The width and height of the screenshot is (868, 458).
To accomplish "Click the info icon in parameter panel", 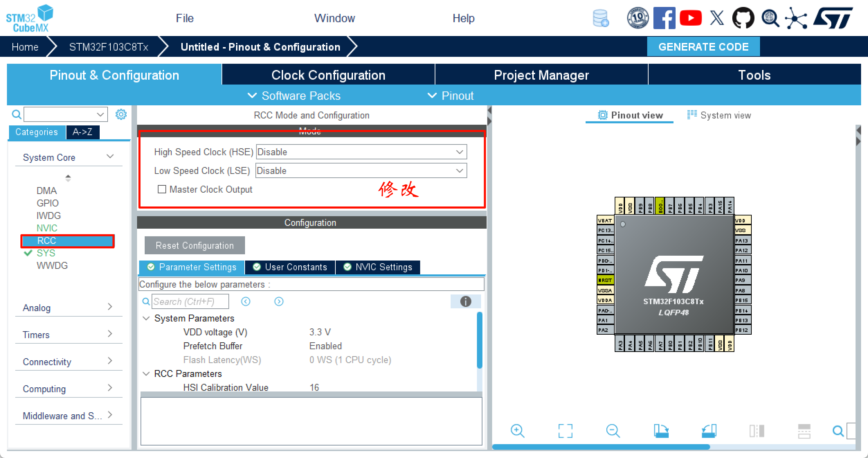I will point(465,301).
